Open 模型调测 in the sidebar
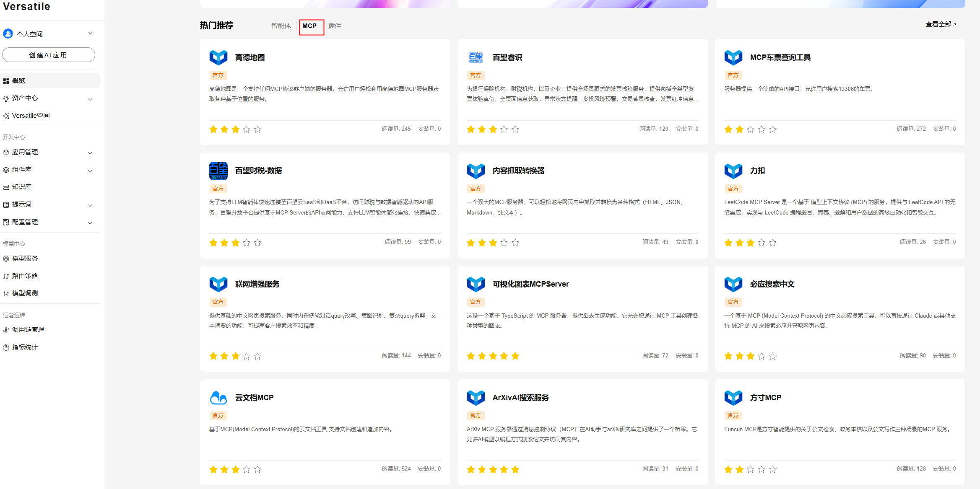Screen dimensions: 980x489 click(25, 293)
